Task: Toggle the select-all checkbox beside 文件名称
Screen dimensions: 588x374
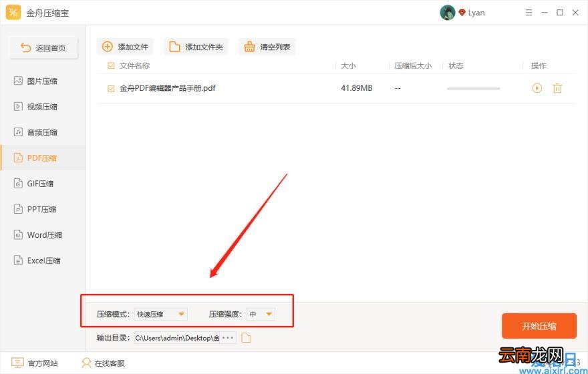Action: coord(111,66)
